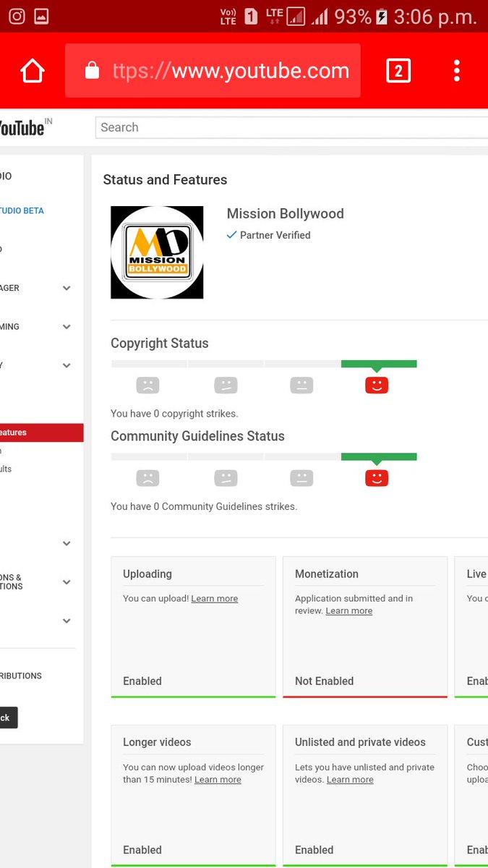Viewport: 488px width, 868px height.
Task: Tap the Instagram notification icon in status bar
Action: coord(17,16)
